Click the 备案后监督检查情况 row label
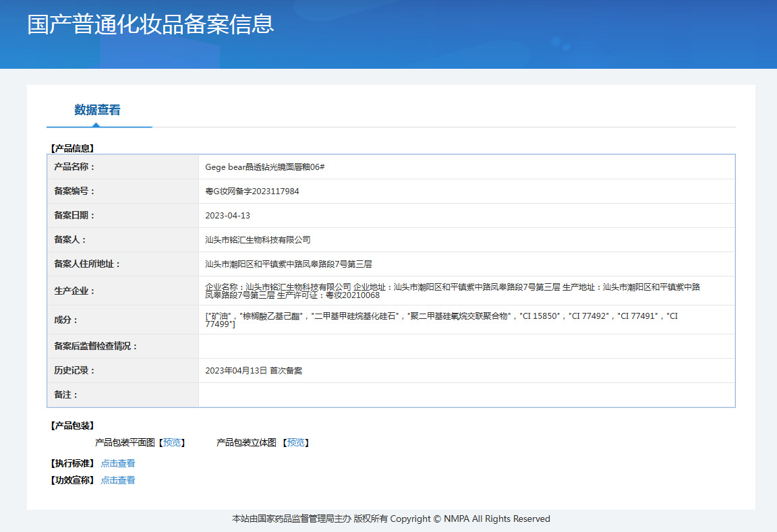This screenshot has width=777, height=532. click(96, 347)
